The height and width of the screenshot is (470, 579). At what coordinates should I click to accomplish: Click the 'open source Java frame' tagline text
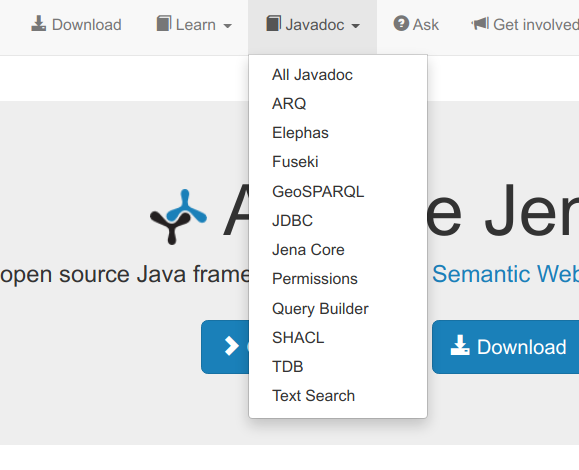(125, 275)
